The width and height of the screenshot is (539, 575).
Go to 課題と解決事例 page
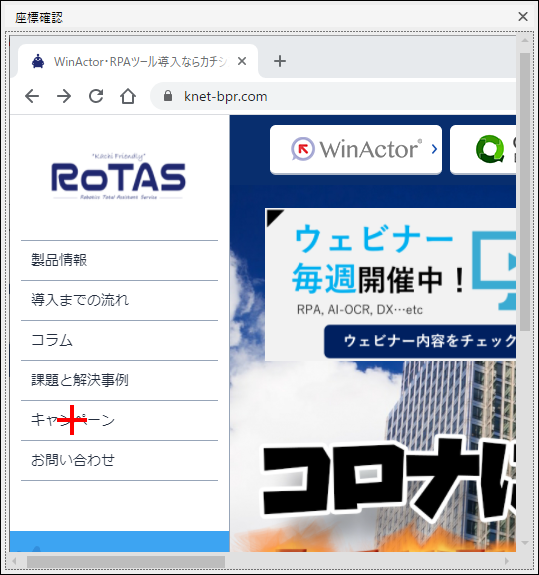coord(120,380)
